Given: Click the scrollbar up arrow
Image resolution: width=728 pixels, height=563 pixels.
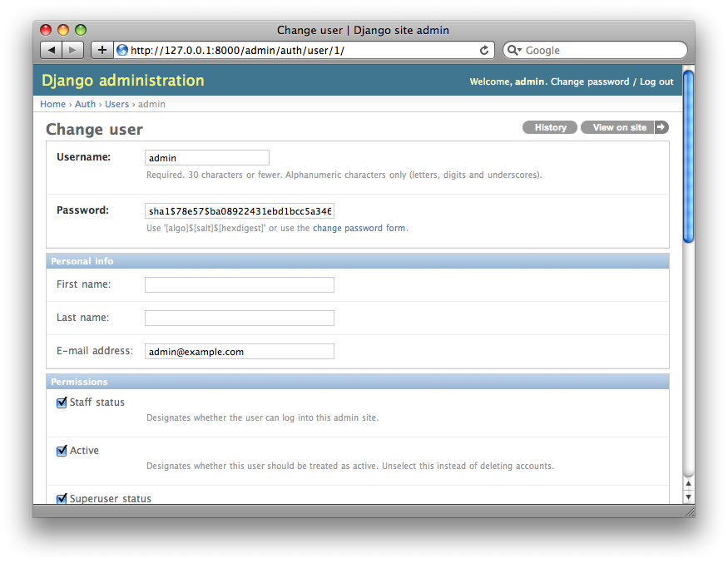Looking at the screenshot, I should 688,483.
